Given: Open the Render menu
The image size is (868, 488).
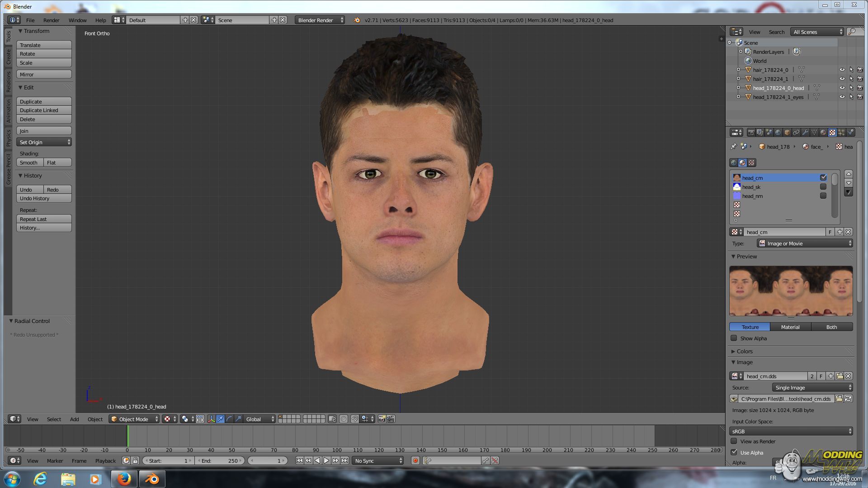Looking at the screenshot, I should pyautogui.click(x=51, y=20).
